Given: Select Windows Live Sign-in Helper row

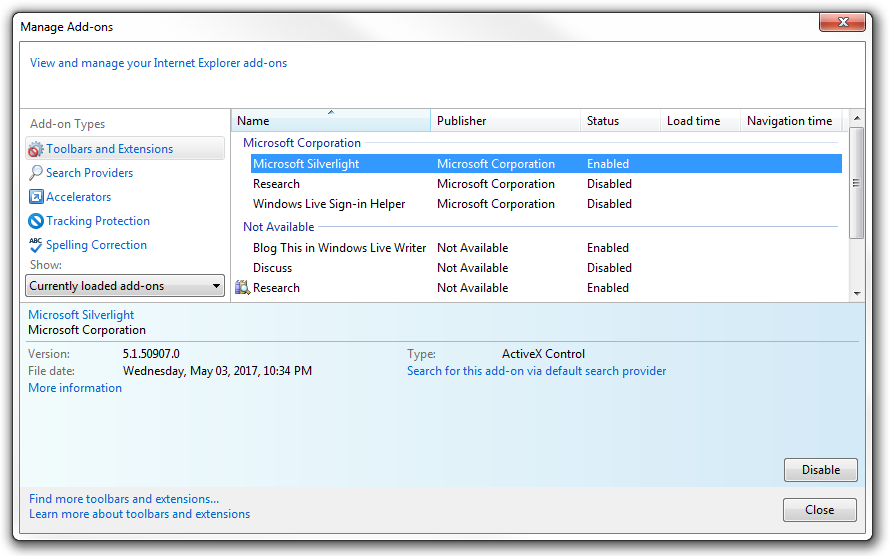Looking at the screenshot, I should click(x=546, y=204).
